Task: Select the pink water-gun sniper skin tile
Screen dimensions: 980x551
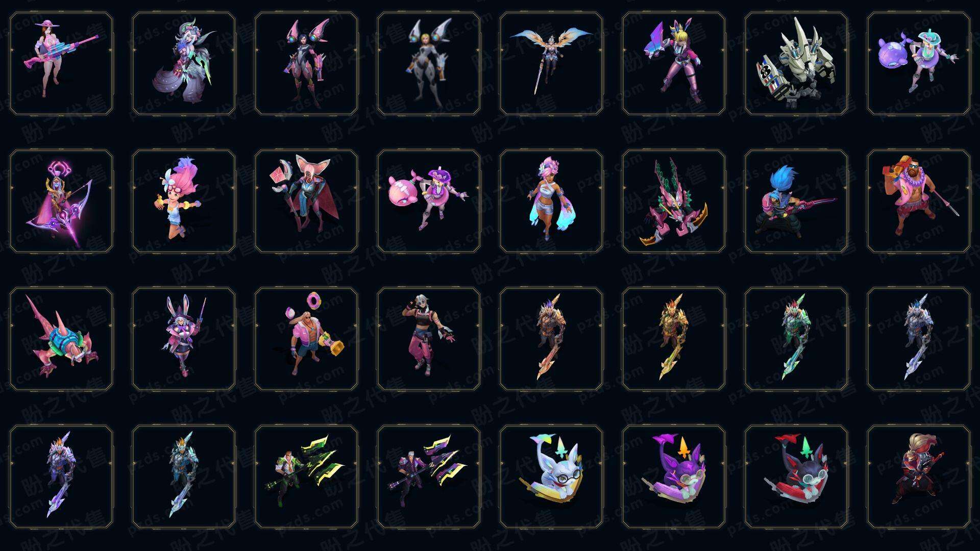Action: tap(61, 63)
